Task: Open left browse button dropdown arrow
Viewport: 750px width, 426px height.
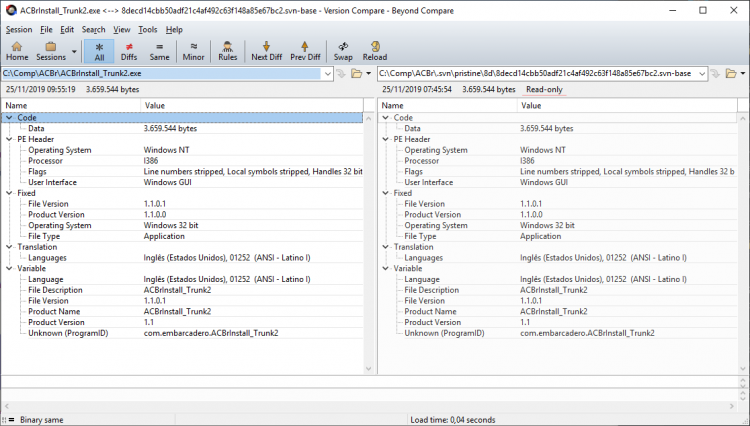Action: tap(368, 74)
